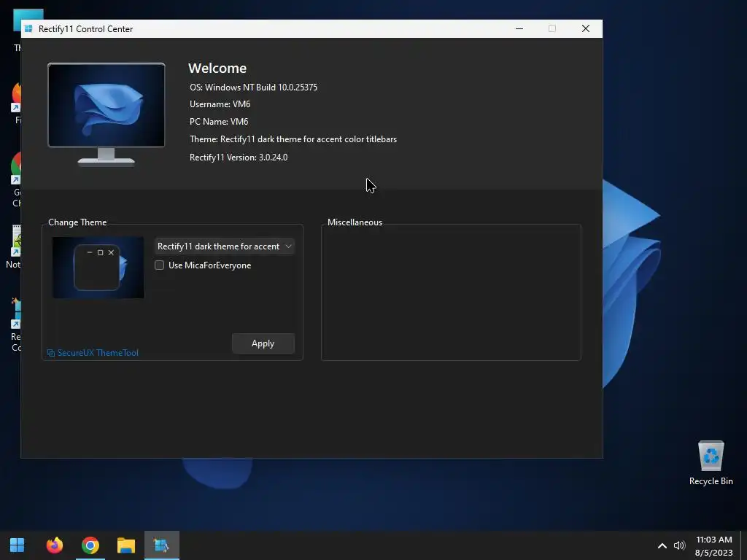Viewport: 747px width, 560px height.
Task: Click the Miscellaneous group label
Action: 355,222
